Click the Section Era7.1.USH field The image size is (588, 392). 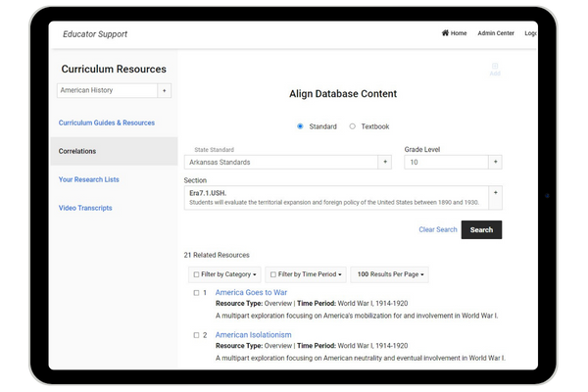click(336, 198)
